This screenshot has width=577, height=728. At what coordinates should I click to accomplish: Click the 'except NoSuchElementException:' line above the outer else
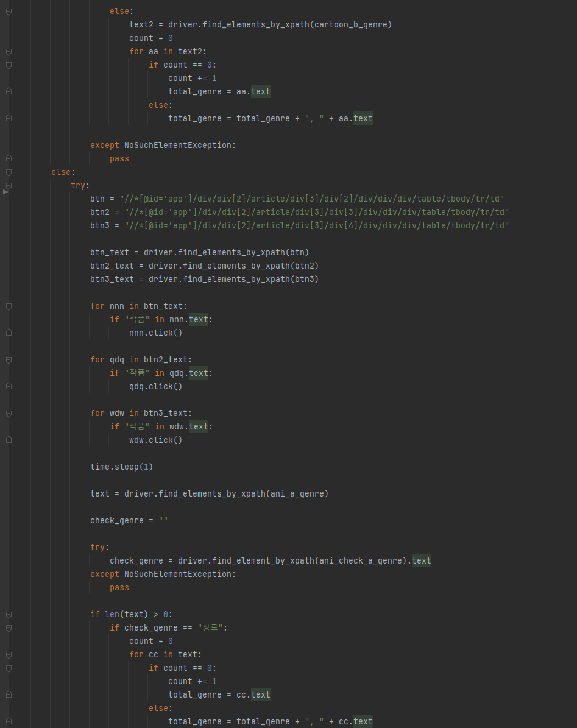[x=163, y=146]
